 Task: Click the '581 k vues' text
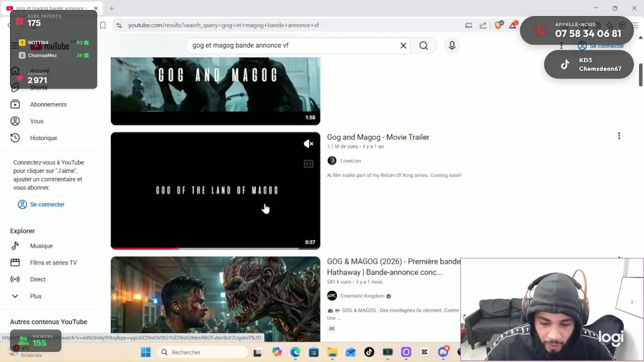[x=339, y=282]
